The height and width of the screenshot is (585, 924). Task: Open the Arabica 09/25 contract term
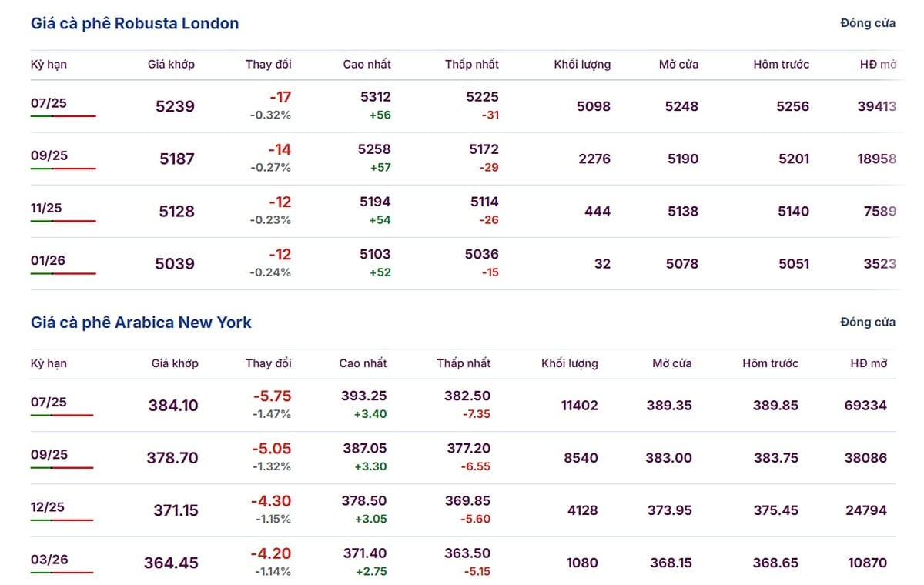click(49, 454)
